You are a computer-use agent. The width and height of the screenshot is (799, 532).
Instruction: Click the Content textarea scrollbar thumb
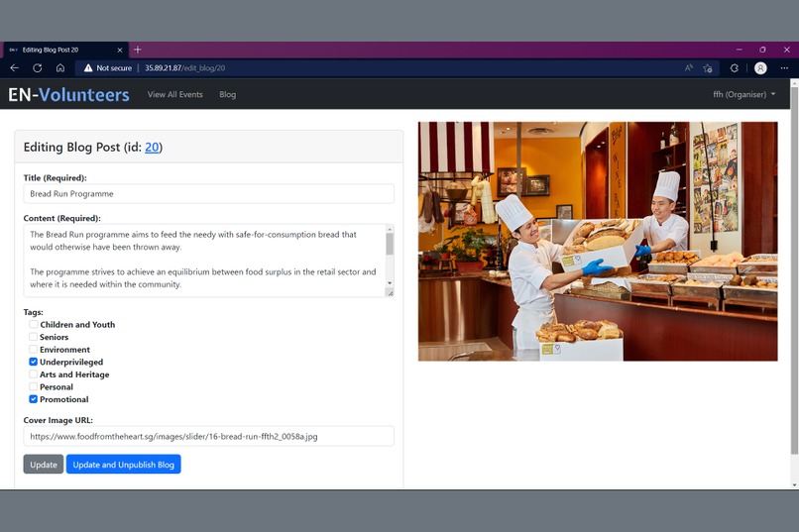coord(390,244)
